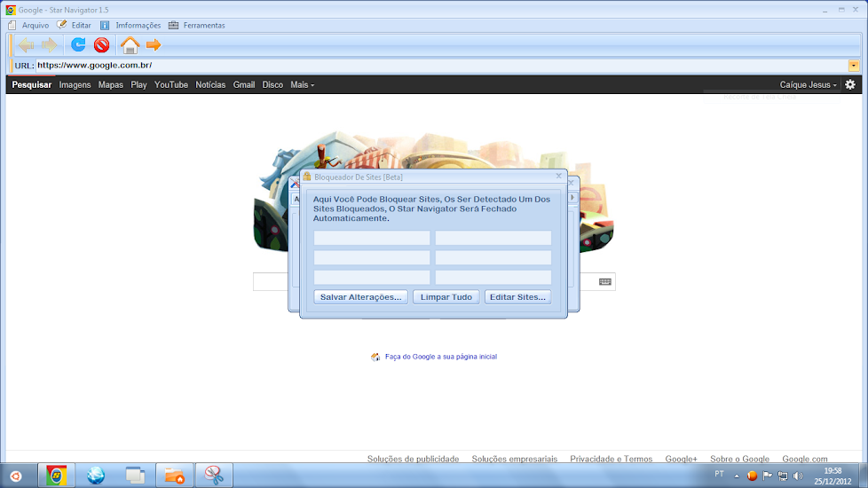Click the orange go arrow icon
This screenshot has height=488, width=868.
[154, 45]
